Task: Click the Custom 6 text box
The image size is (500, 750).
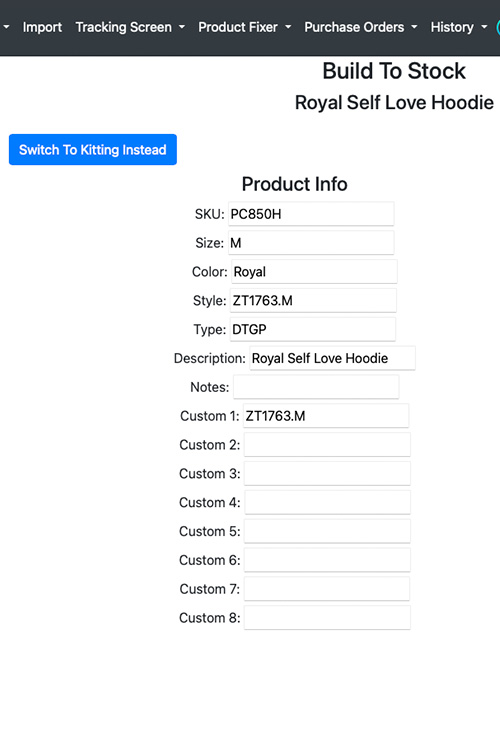Action: pyautogui.click(x=327, y=560)
